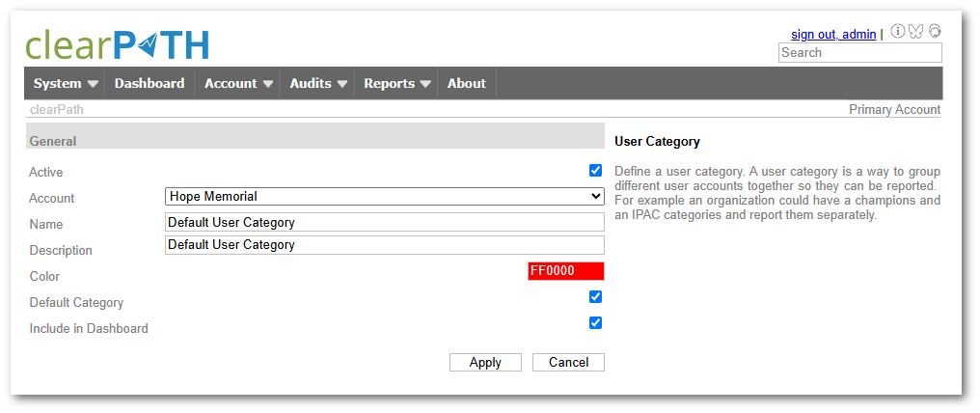Click the Color field label
980x413 pixels.
44,276
